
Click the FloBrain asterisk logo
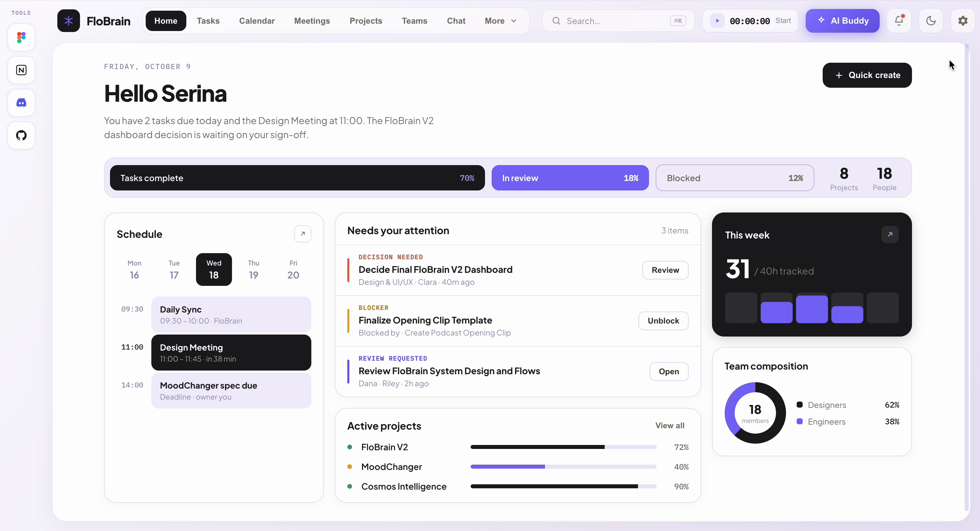click(68, 21)
